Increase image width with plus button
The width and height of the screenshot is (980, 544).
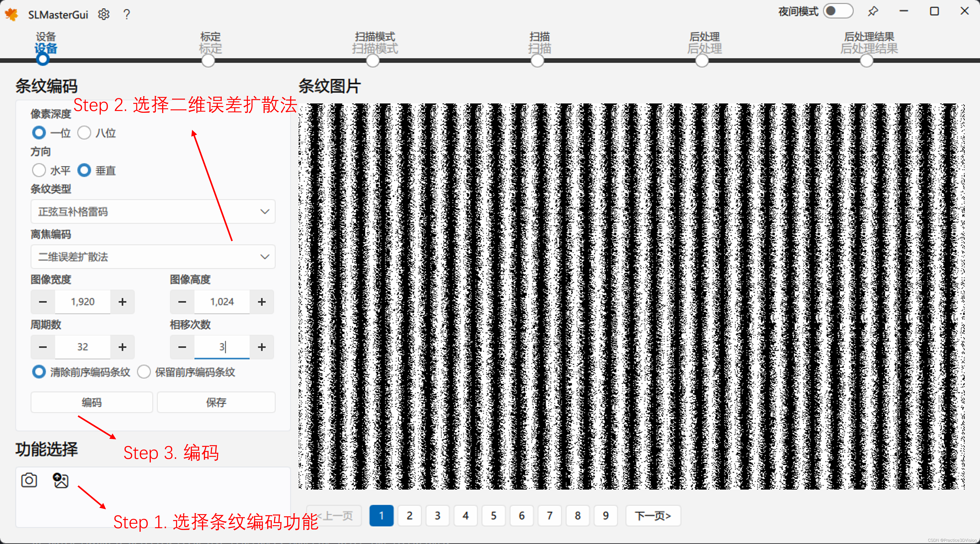(x=122, y=302)
